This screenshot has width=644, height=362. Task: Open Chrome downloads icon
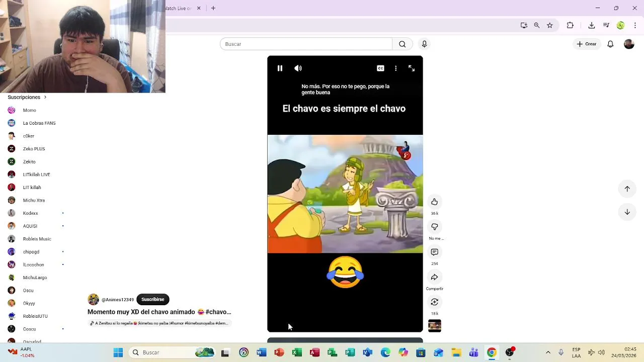click(x=592, y=25)
